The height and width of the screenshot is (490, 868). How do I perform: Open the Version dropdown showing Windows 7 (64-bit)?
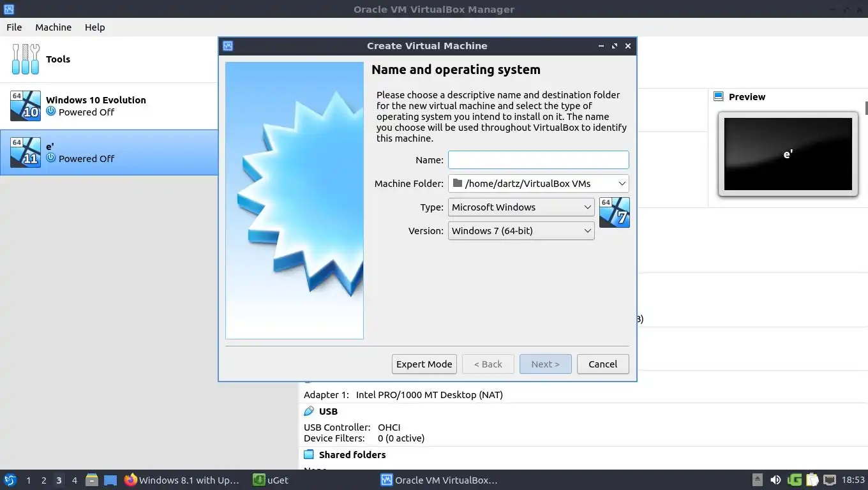(x=521, y=231)
